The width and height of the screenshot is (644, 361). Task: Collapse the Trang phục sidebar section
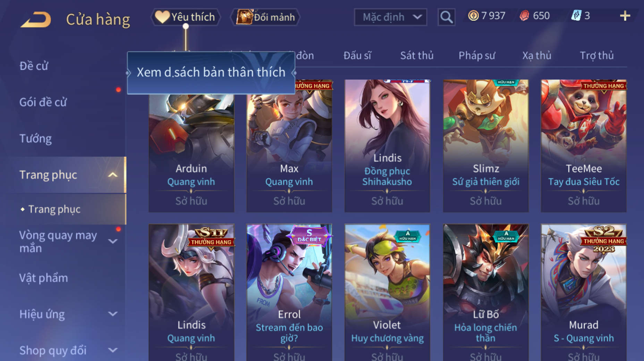tap(112, 175)
